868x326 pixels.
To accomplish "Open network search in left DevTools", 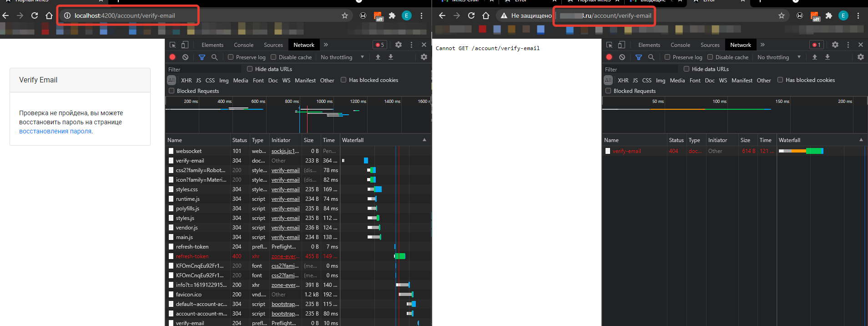I will [x=215, y=57].
